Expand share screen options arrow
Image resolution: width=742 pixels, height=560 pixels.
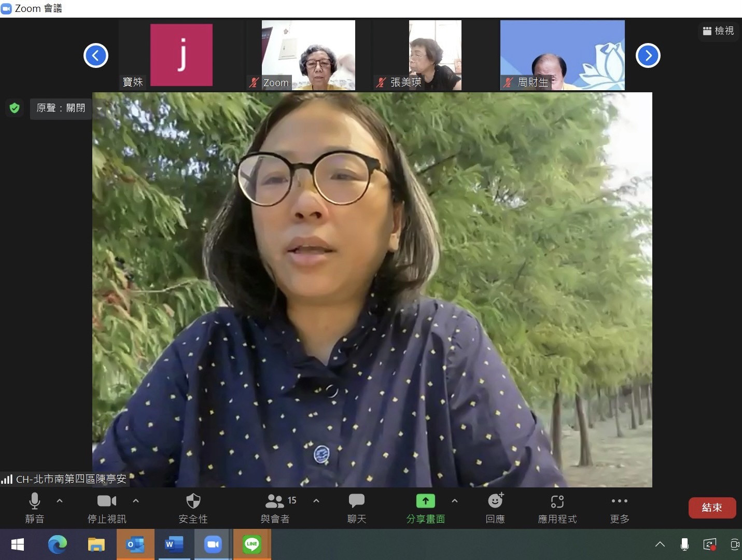tap(455, 501)
